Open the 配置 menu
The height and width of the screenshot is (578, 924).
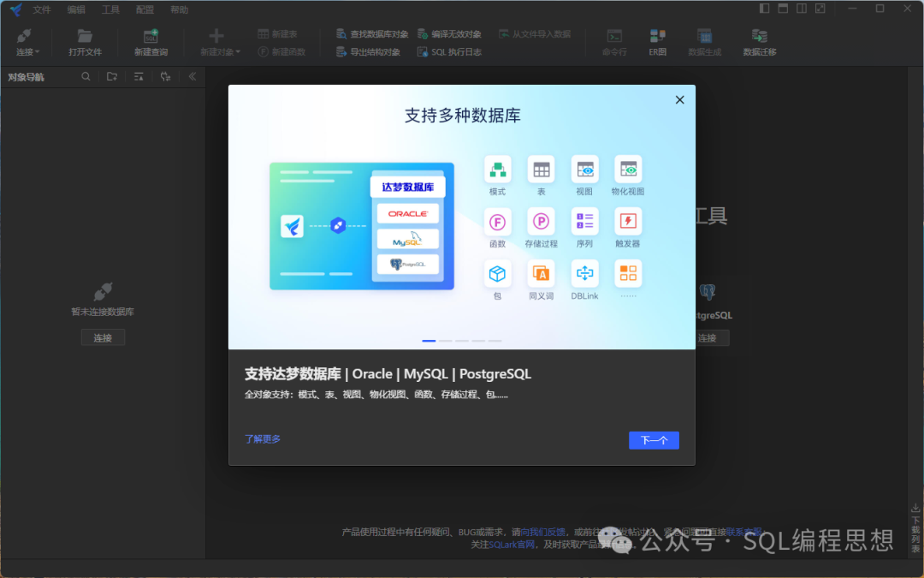coord(144,9)
